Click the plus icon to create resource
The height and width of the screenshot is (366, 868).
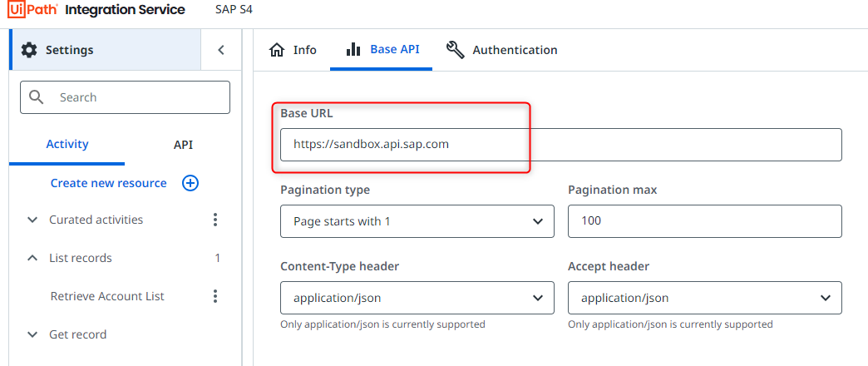point(190,183)
